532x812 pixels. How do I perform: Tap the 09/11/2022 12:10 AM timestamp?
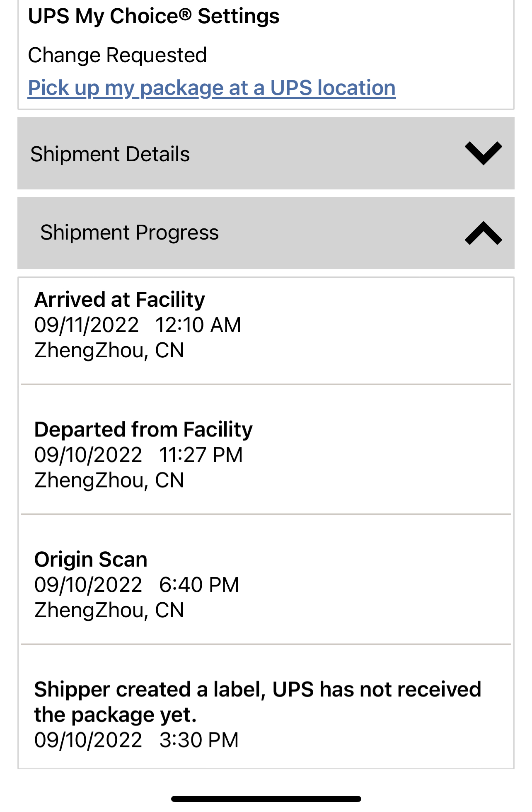point(138,325)
